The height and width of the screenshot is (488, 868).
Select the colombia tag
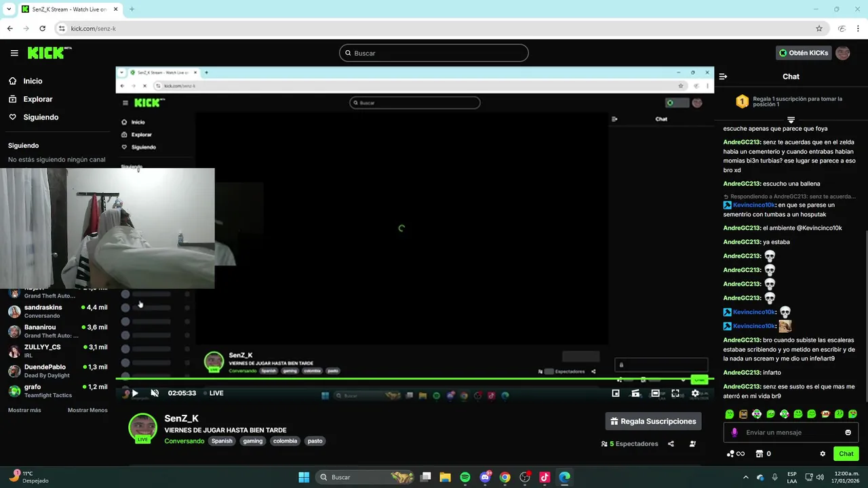285,441
